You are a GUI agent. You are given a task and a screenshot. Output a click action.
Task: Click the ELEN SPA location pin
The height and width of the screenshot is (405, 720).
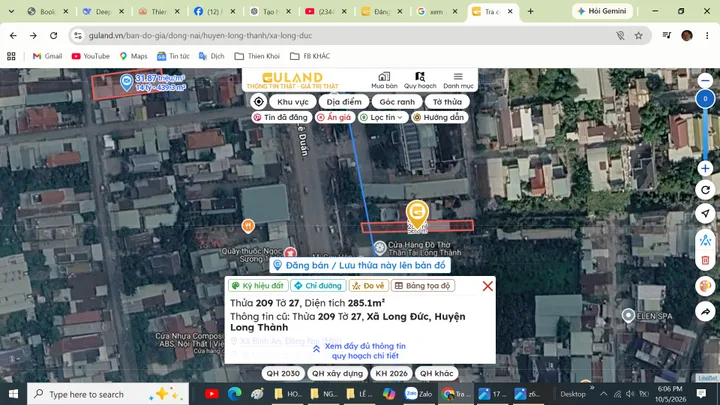pyautogui.click(x=628, y=315)
